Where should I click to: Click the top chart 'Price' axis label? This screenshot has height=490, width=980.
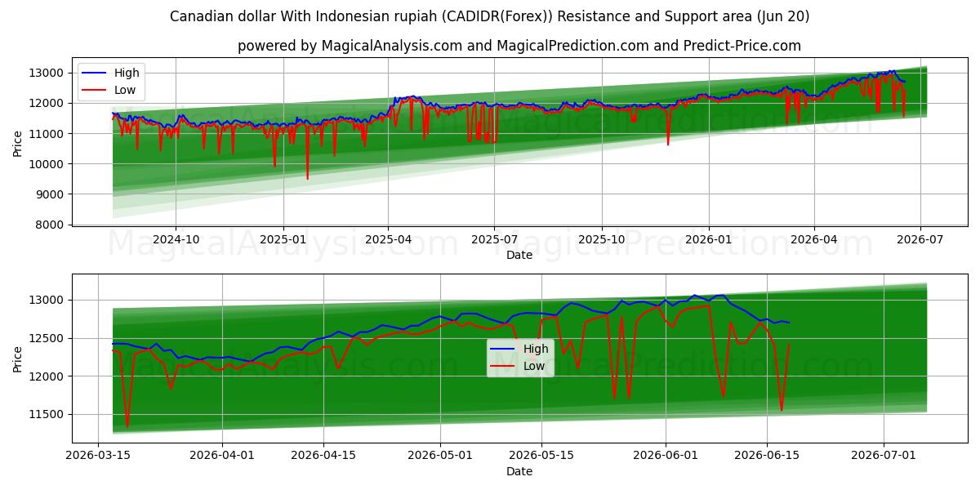pyautogui.click(x=18, y=143)
